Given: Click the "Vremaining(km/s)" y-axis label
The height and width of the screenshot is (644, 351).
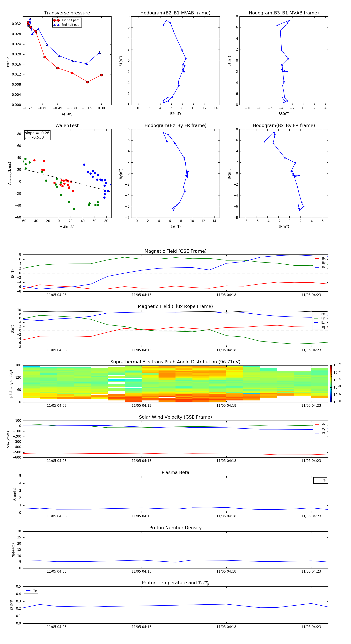Looking at the screenshot, I should pyautogui.click(x=10, y=173).
